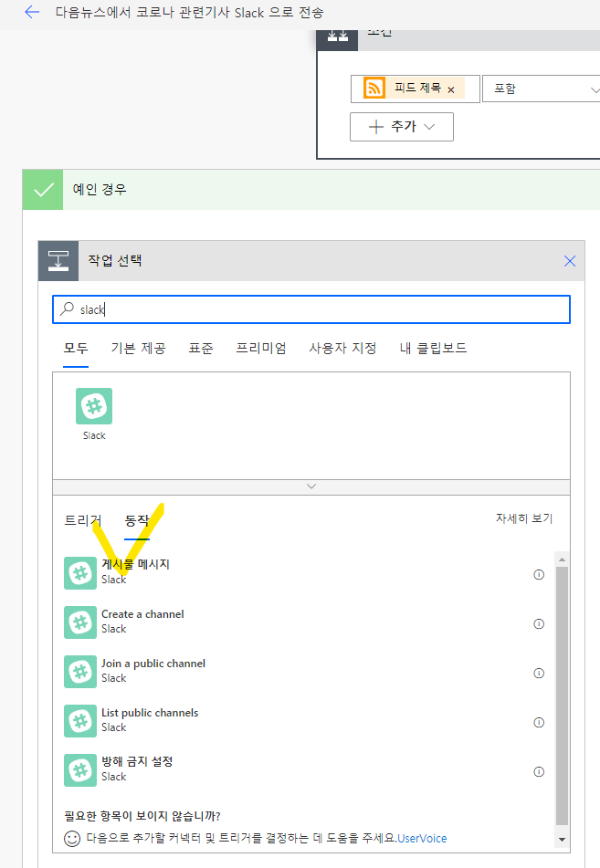
Task: Click Slack icon of Create a channel
Action: 80,622
